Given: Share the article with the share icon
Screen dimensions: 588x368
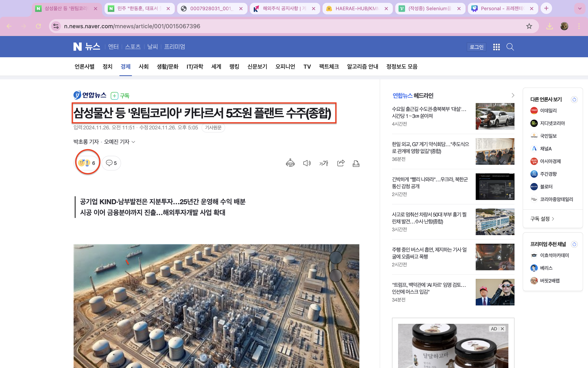Looking at the screenshot, I should pos(341,163).
